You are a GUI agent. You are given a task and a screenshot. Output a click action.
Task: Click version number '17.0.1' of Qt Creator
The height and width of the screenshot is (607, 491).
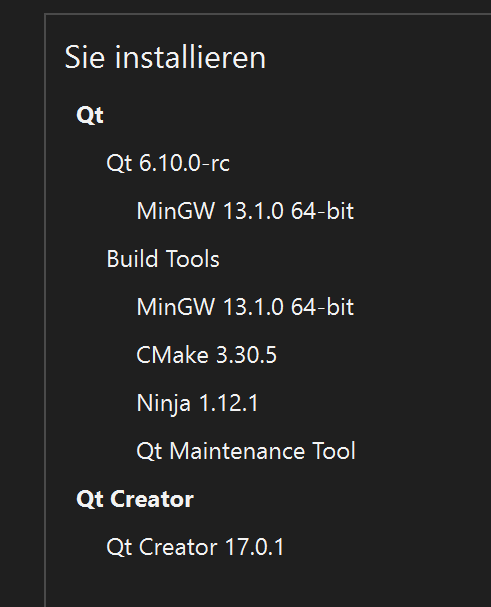[254, 547]
